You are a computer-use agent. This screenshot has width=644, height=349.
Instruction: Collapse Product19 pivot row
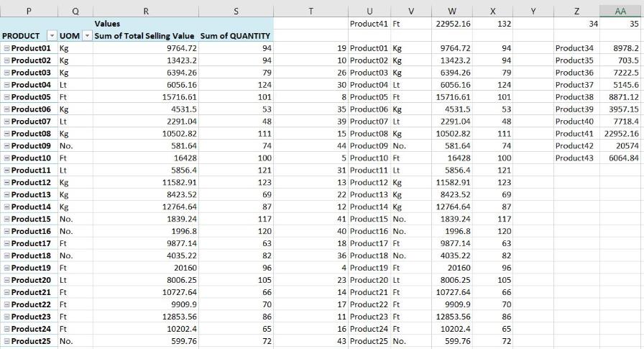(6, 268)
